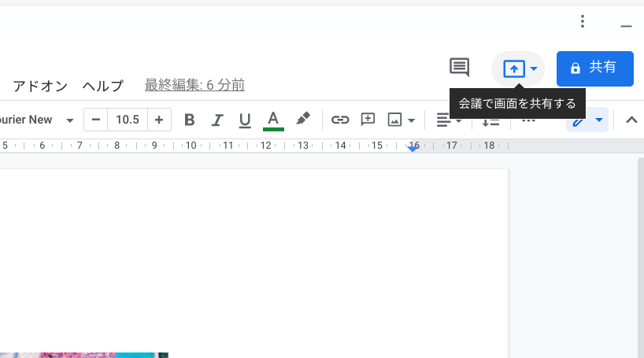The height and width of the screenshot is (358, 644).
Task: Click the line spacing icon
Action: pos(490,120)
